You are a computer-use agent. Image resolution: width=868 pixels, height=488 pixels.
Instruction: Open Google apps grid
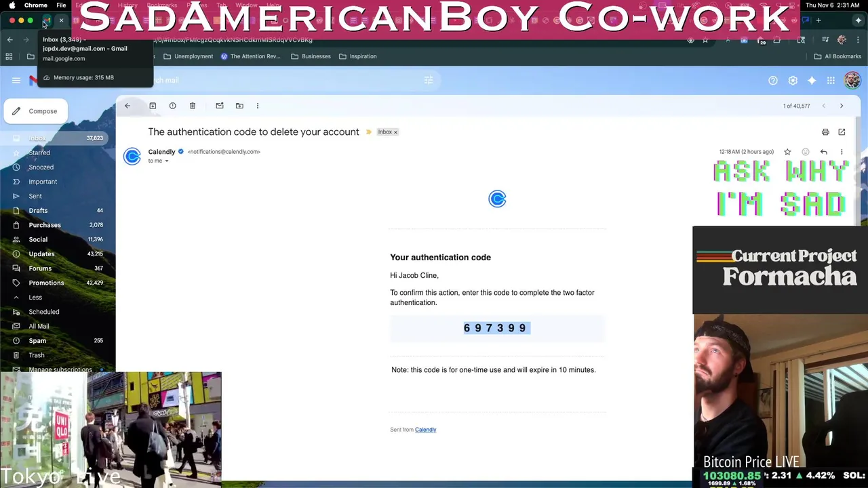[831, 81]
